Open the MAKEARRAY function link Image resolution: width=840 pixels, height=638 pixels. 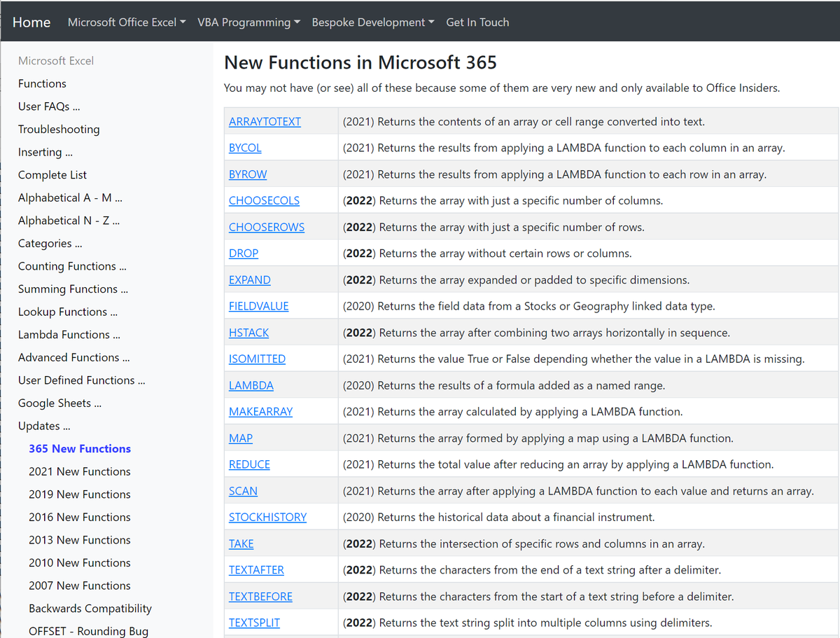coord(261,412)
